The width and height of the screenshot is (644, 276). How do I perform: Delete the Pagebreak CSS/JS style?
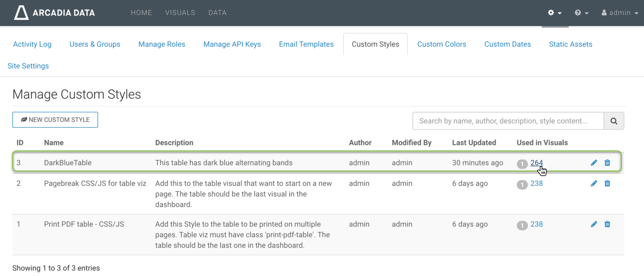point(607,183)
